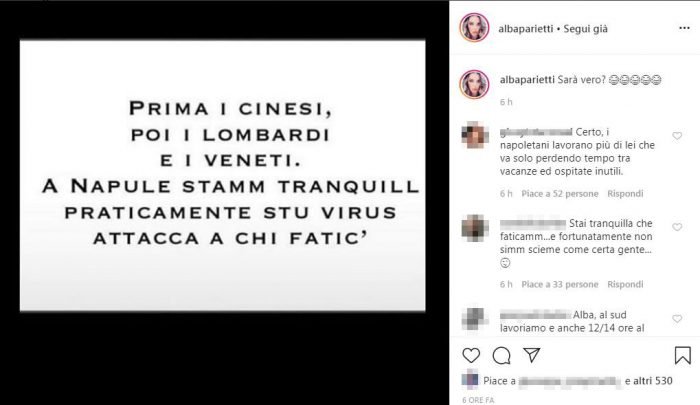
Task: View 'Piace a 52 persone' likes list
Action: pos(560,193)
